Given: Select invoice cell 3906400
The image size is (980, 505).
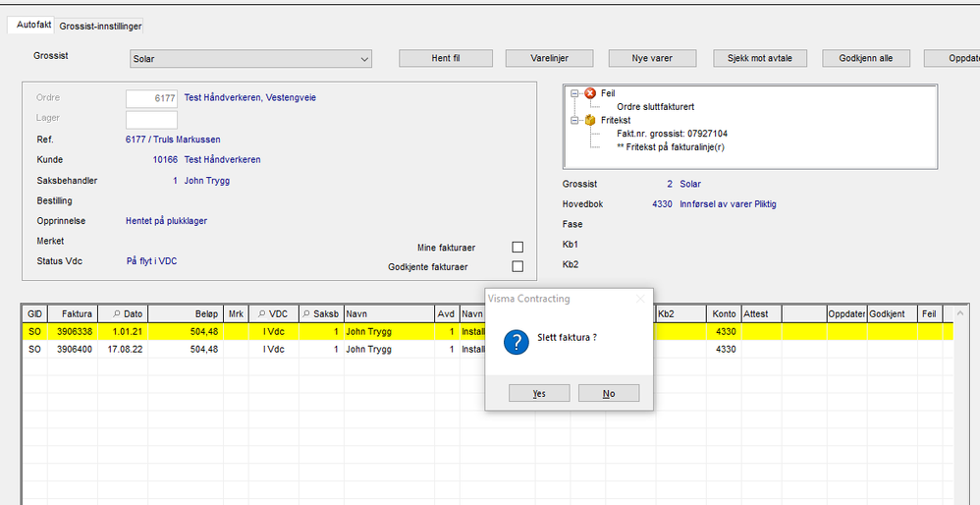Looking at the screenshot, I should pos(73,350).
